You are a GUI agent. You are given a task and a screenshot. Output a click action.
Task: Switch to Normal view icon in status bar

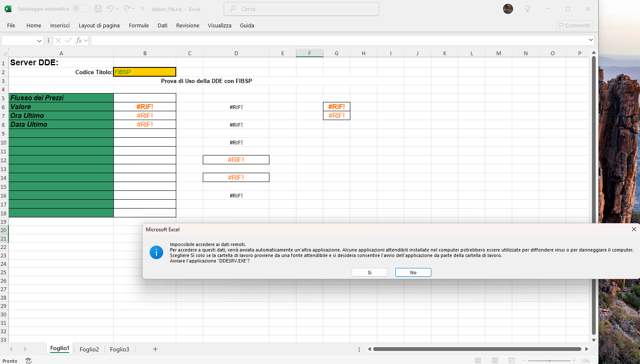(x=478, y=361)
